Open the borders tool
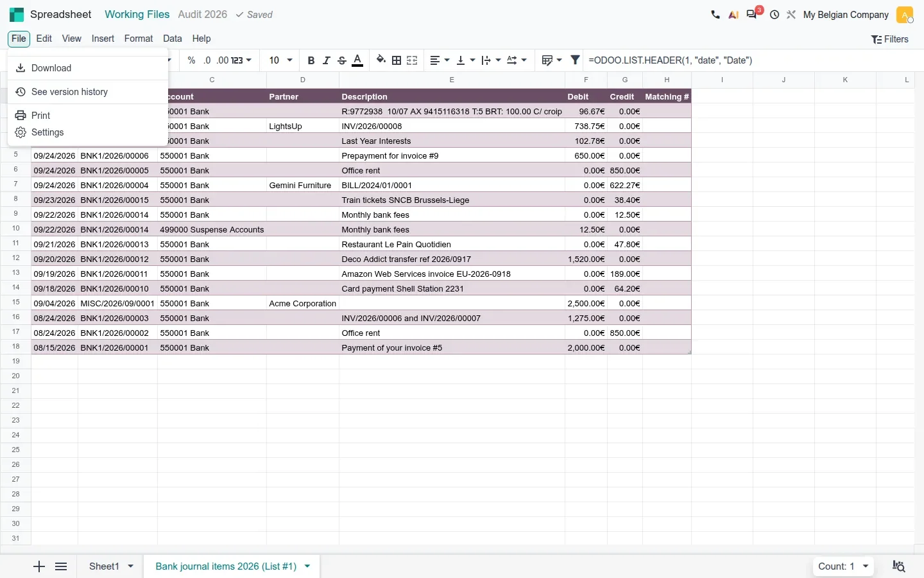 click(397, 60)
